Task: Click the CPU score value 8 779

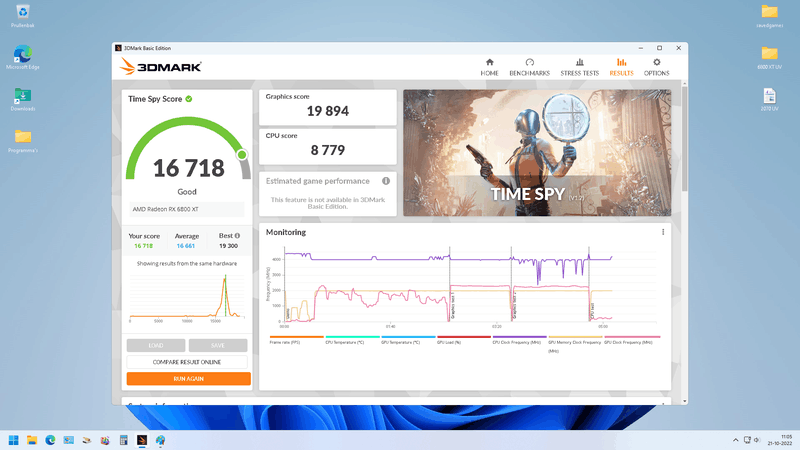Action: click(328, 150)
